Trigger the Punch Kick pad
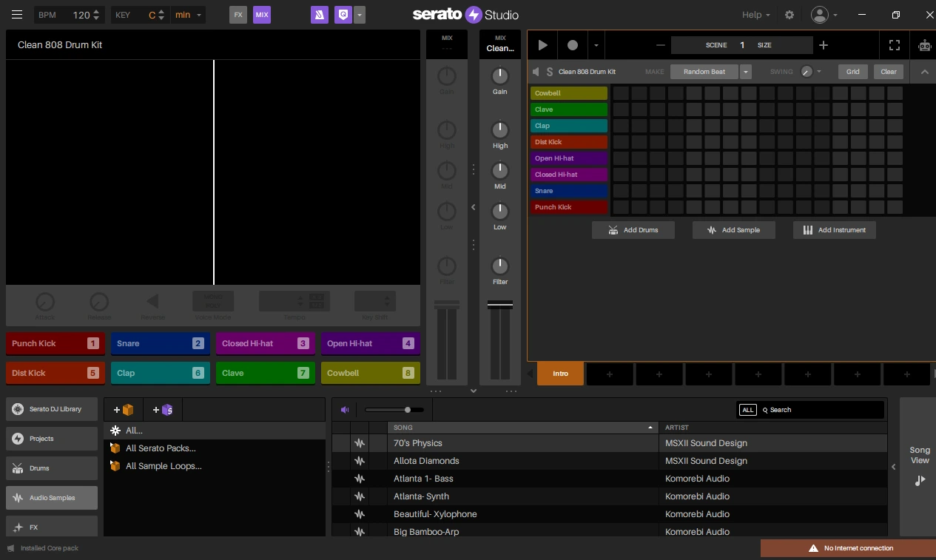 pos(55,343)
